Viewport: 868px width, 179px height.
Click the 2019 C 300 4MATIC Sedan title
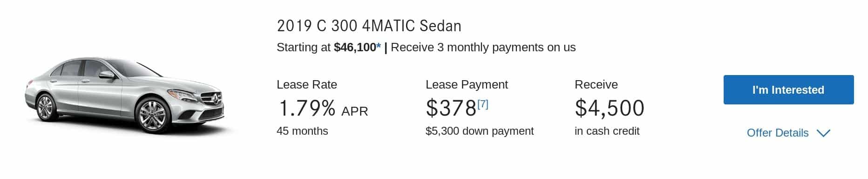coord(369,26)
